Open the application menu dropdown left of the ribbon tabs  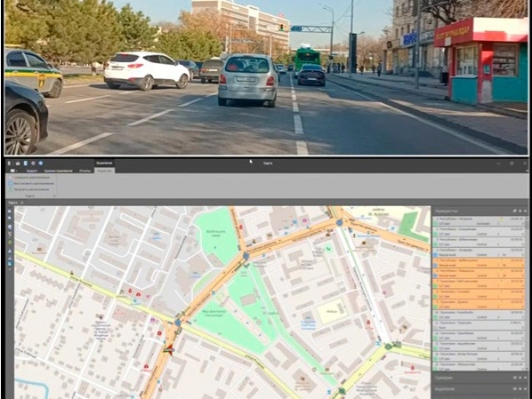tap(13, 171)
